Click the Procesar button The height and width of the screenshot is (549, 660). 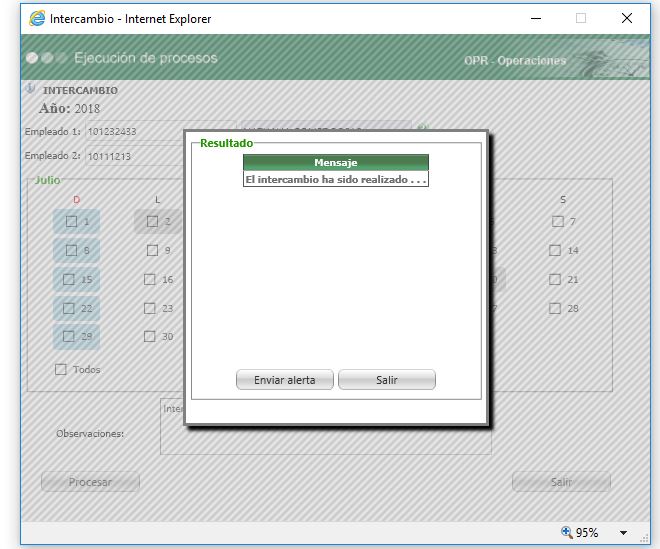[x=90, y=482]
